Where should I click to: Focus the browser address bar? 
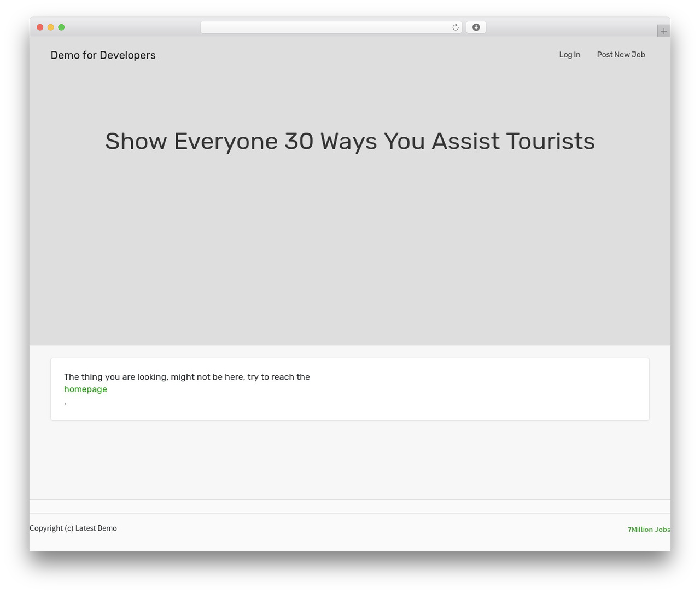tap(331, 27)
